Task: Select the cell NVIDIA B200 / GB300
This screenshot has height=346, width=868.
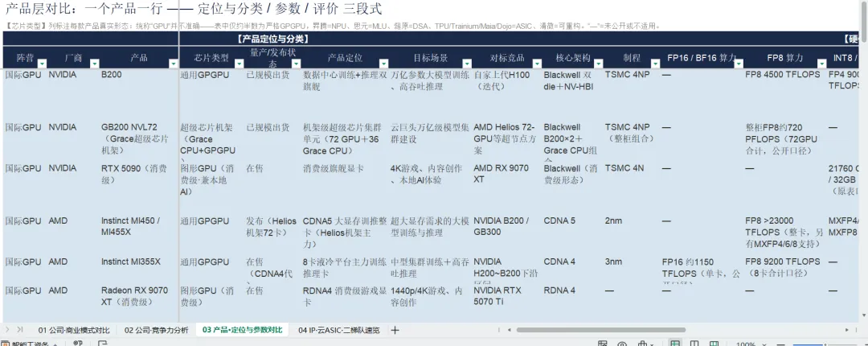Action: [501, 226]
